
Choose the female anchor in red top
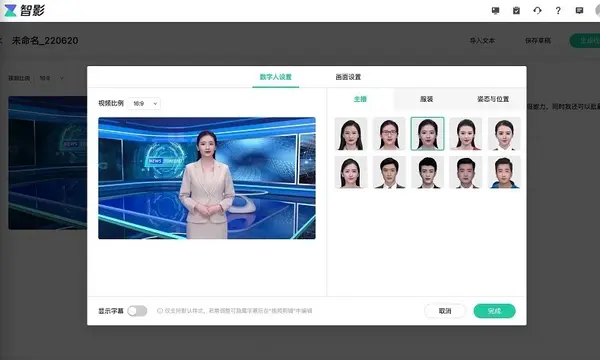point(466,134)
